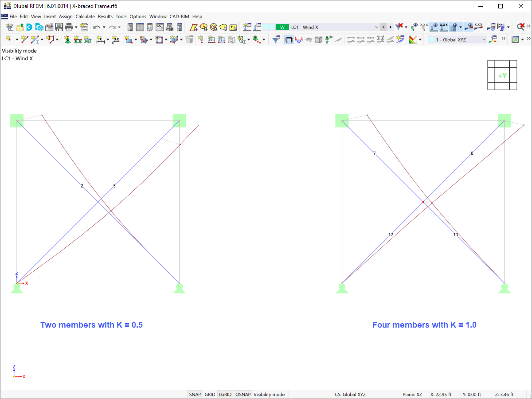Disable OSNAP in the status bar
This screenshot has width=532, height=399.
pyautogui.click(x=242, y=394)
